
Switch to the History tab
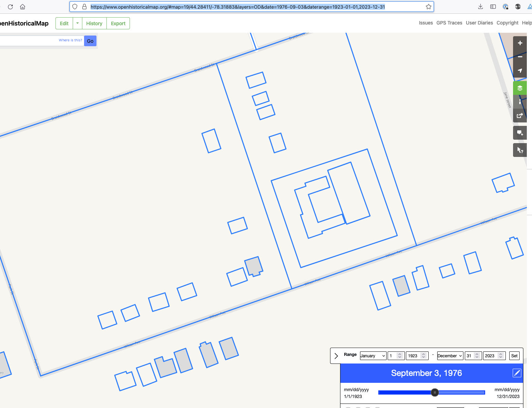pos(94,23)
